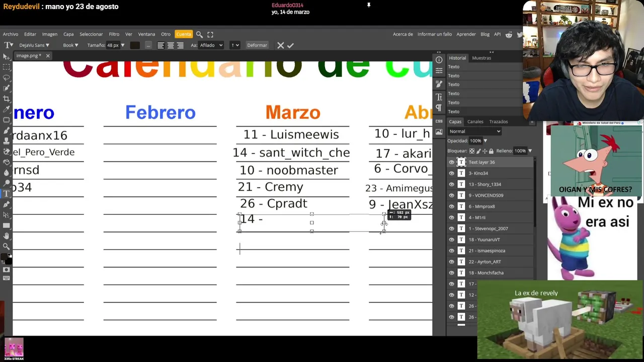
Task: Open the image preview panel icon
Action: click(x=439, y=132)
